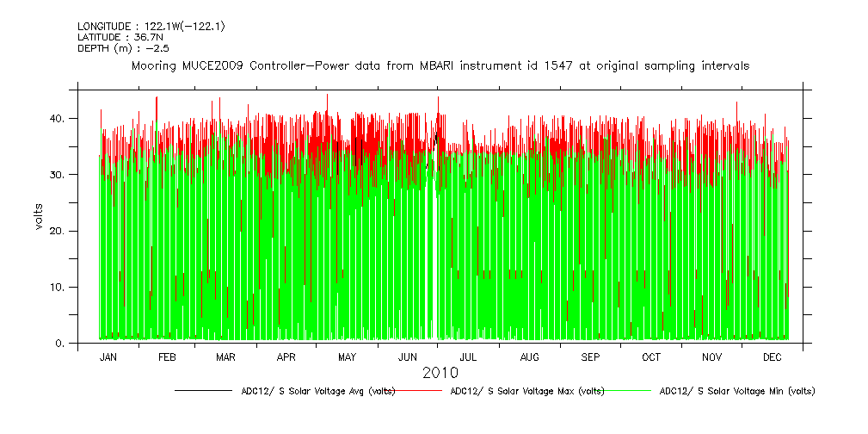Click the 2010 year label below the axis

440,373
